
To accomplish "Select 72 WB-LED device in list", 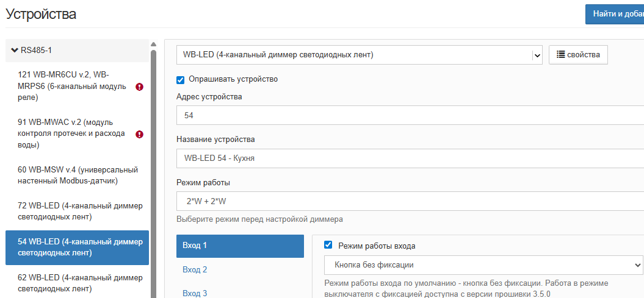I will pos(77,211).
